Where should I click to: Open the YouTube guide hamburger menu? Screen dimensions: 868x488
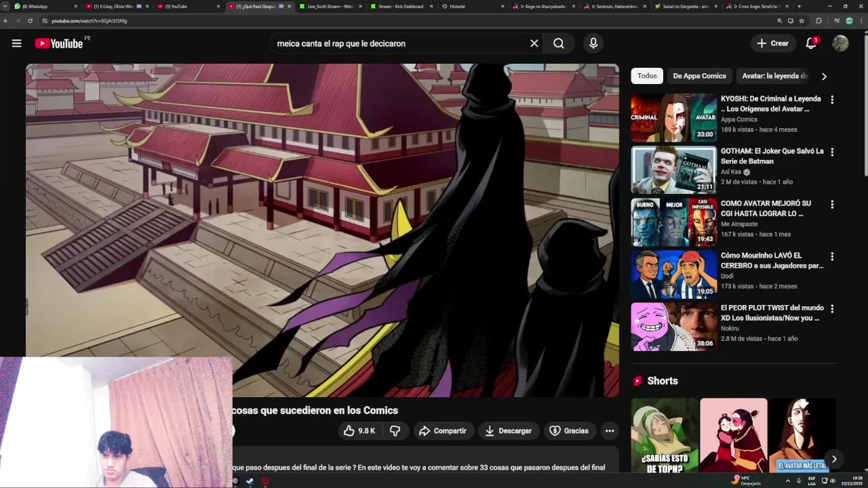coord(16,43)
